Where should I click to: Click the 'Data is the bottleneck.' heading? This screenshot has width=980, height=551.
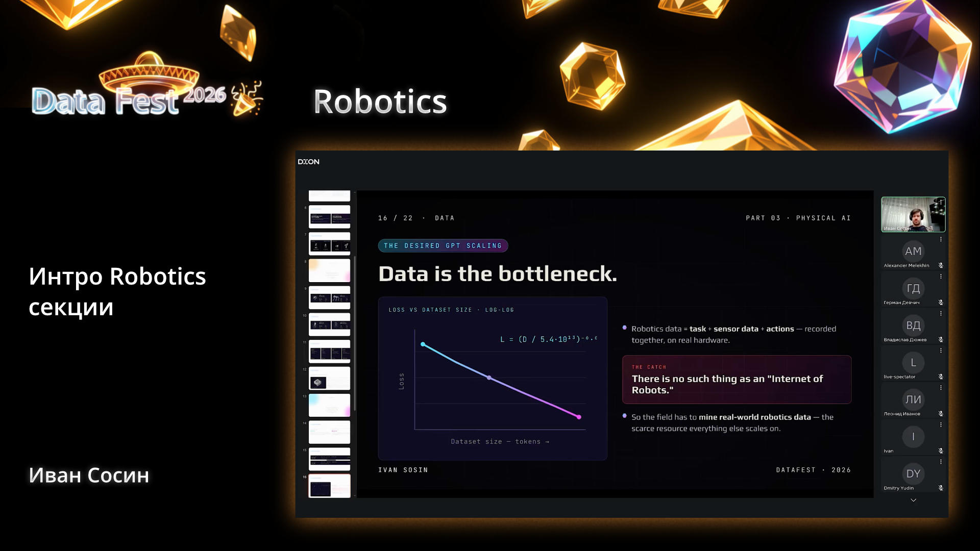498,274
